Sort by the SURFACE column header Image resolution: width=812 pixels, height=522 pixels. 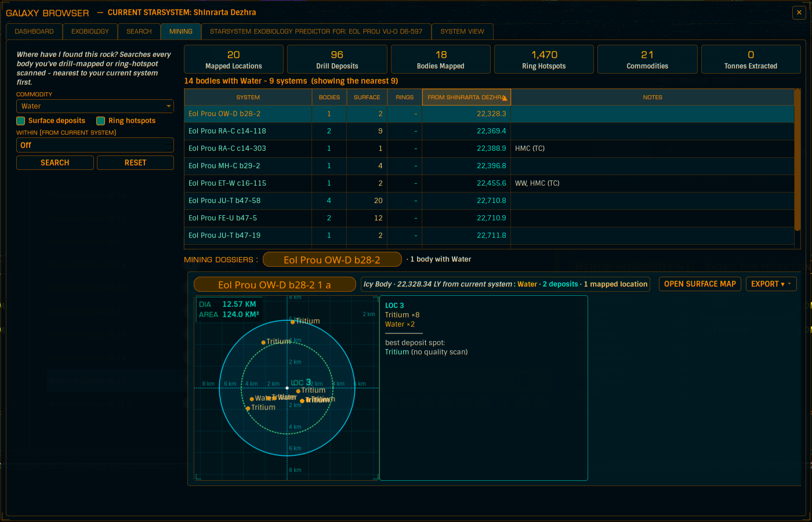coord(367,97)
